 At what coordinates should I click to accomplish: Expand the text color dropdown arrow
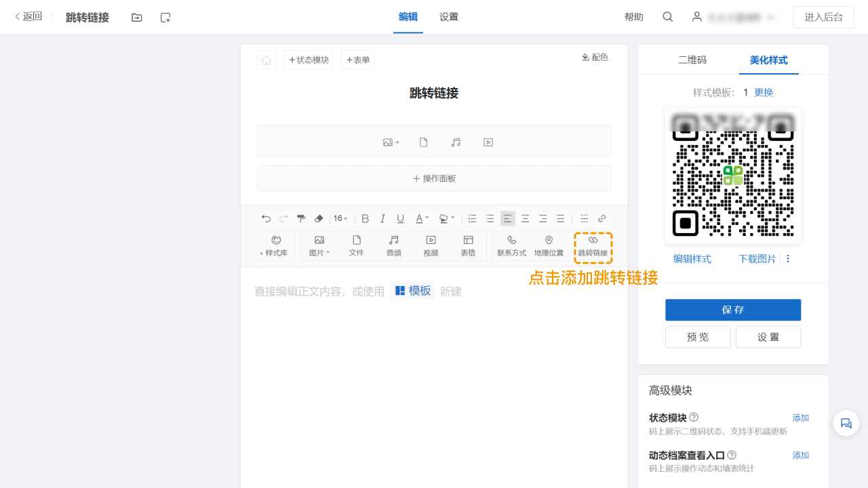point(426,218)
